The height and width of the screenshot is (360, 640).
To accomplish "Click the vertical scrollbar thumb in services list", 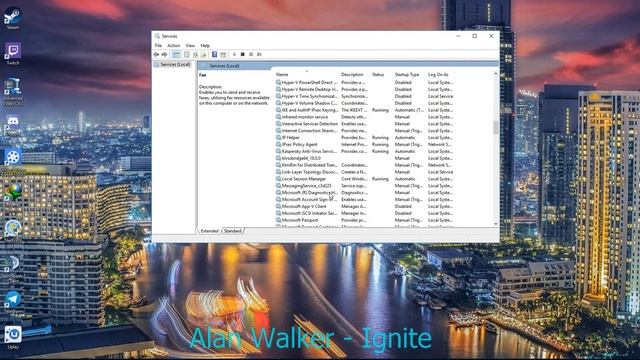I will 496,127.
